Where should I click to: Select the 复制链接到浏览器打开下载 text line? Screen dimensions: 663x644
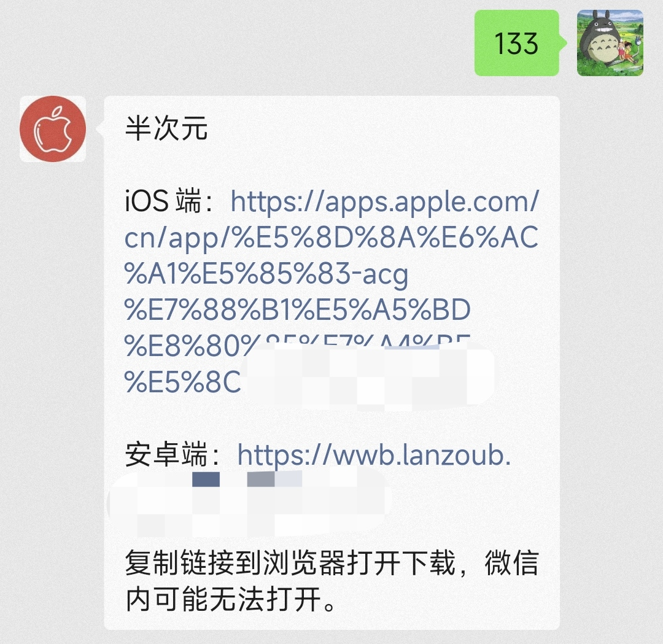coord(290,563)
